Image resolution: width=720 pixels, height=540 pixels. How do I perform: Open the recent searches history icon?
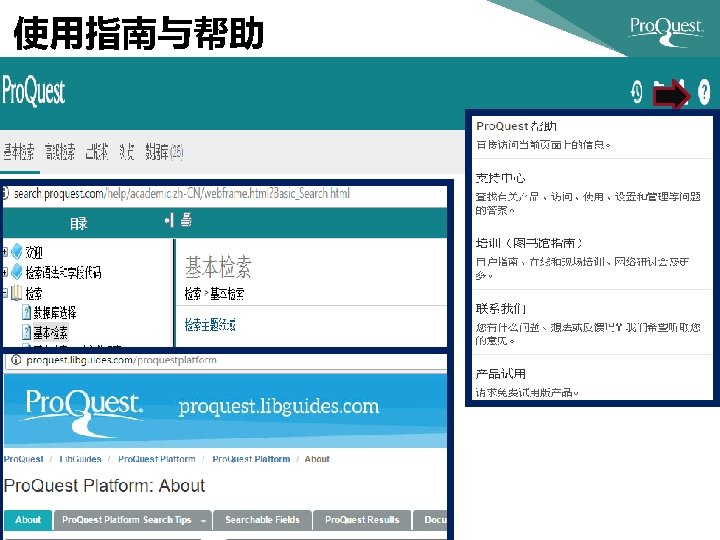[637, 91]
